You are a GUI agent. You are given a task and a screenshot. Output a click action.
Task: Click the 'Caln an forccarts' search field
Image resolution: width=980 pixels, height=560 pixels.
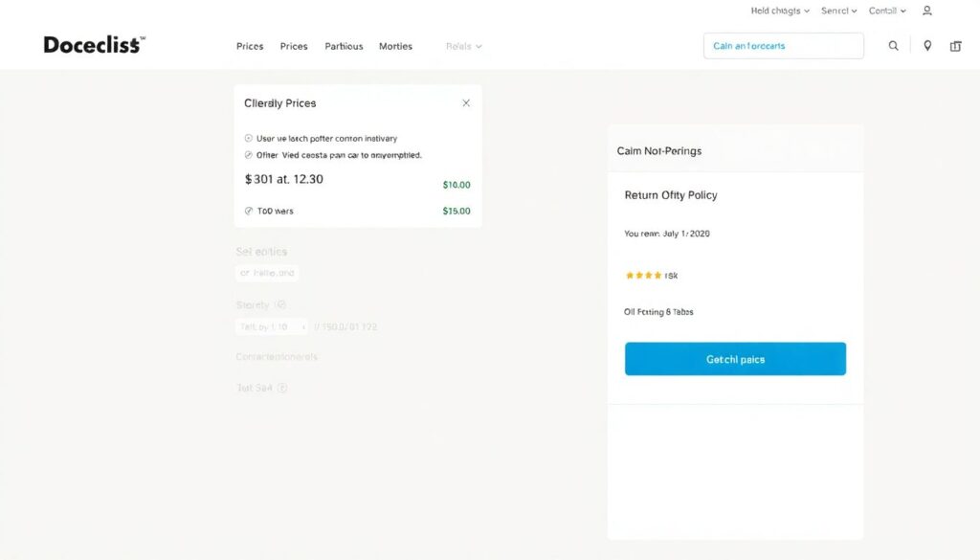click(783, 46)
